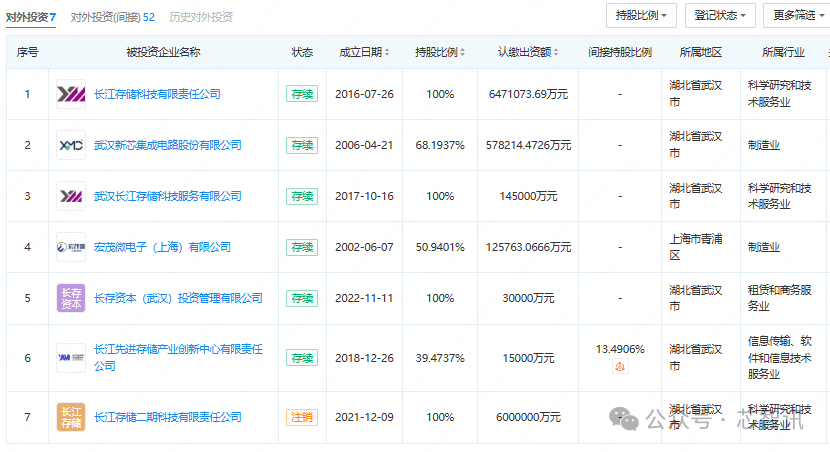Click the 状态 column header
Viewport: 830px width, 452px height.
(x=302, y=52)
